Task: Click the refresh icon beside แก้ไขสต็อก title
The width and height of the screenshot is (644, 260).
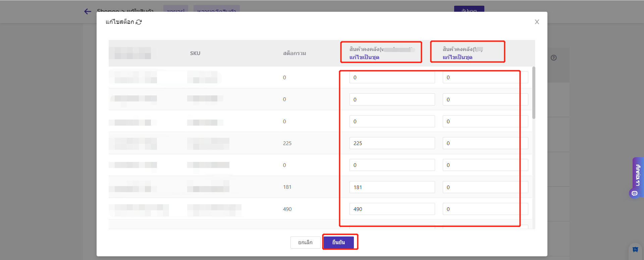Action: 139,22
